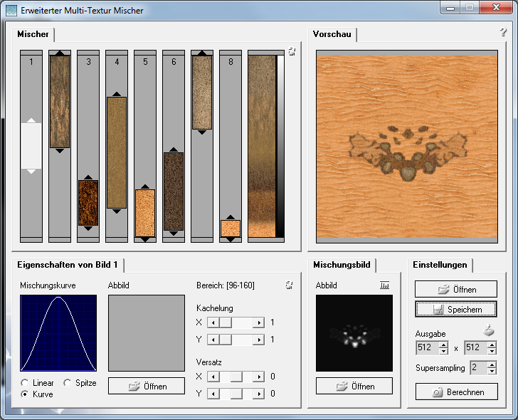Viewport: 518px width, 420px height.
Task: Open the Vorschau tab
Action: (332, 34)
